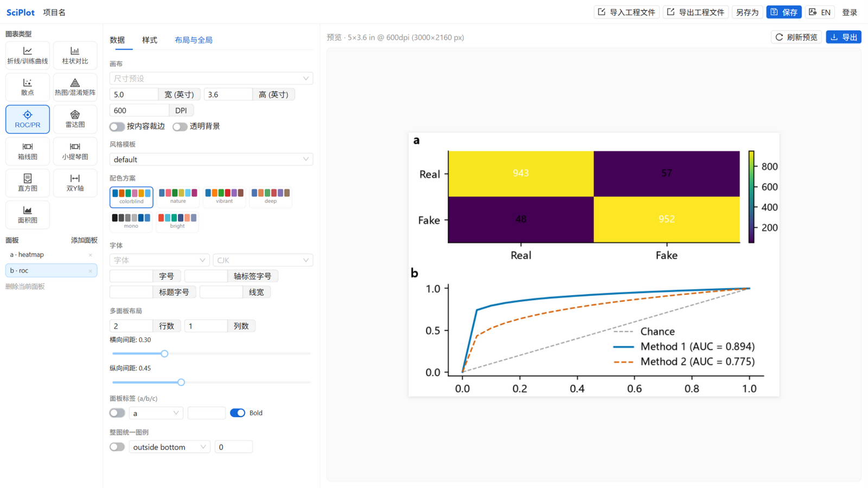Close the 'b · roc' panel via its x icon
The image size is (868, 488).
(x=91, y=271)
